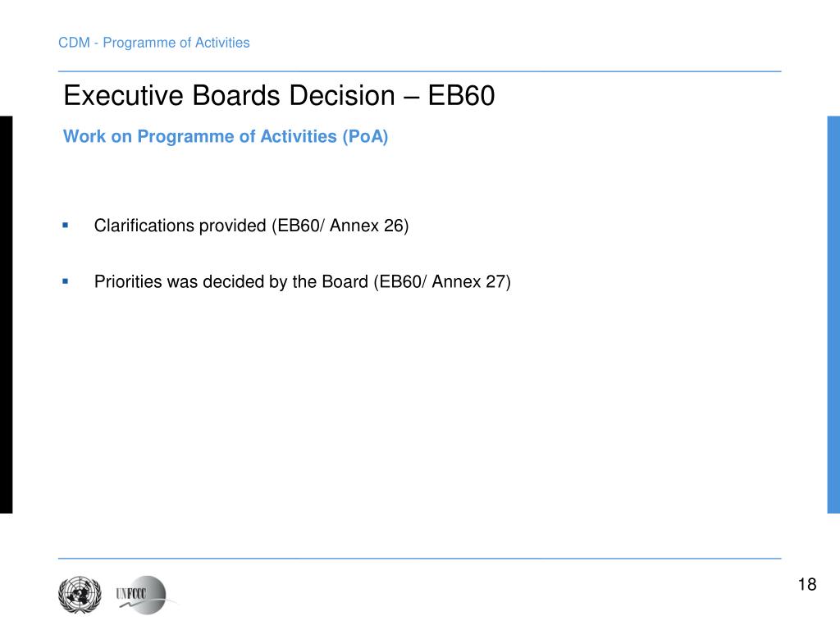Select the second square bullet marker

click(x=66, y=281)
